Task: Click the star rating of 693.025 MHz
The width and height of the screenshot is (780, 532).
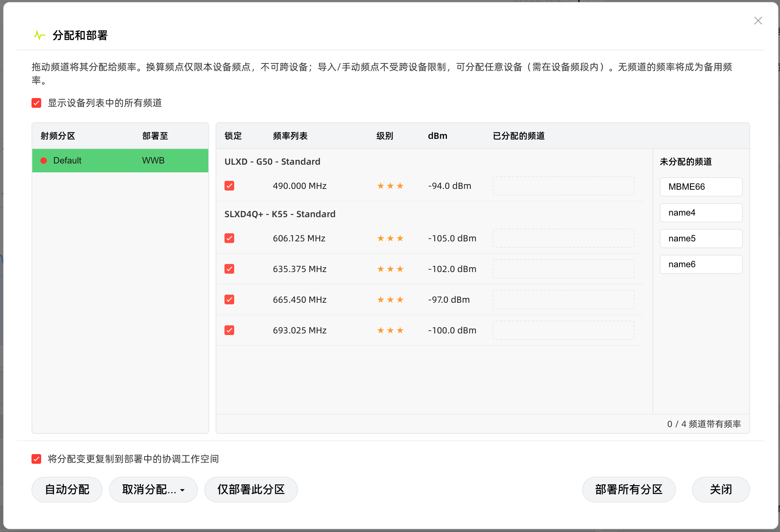Action: tap(390, 330)
